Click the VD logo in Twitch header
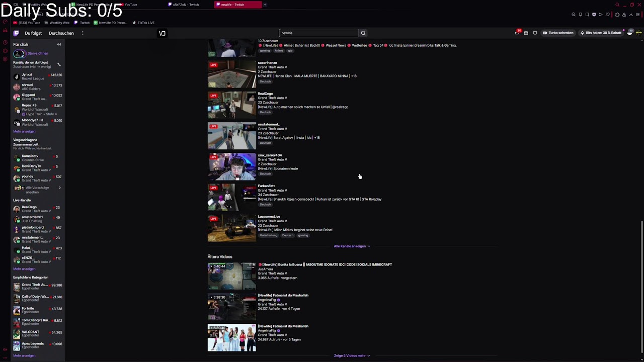The width and height of the screenshot is (644, 362). tap(162, 33)
